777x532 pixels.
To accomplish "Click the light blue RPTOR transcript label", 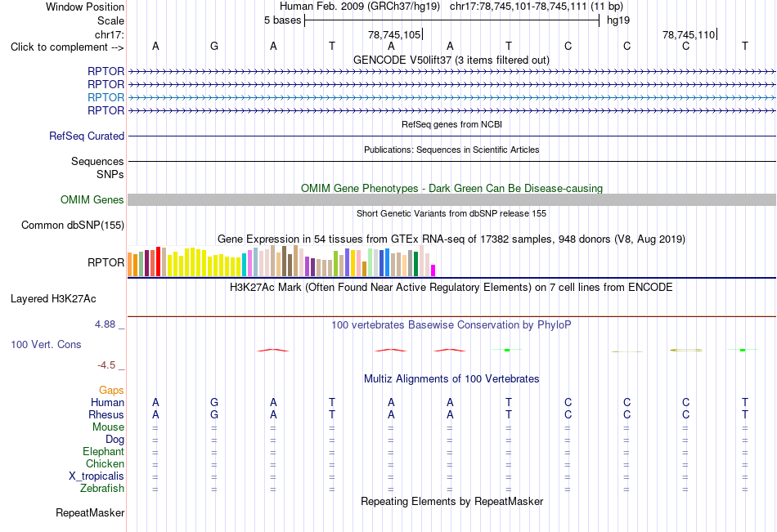I will click(106, 97).
